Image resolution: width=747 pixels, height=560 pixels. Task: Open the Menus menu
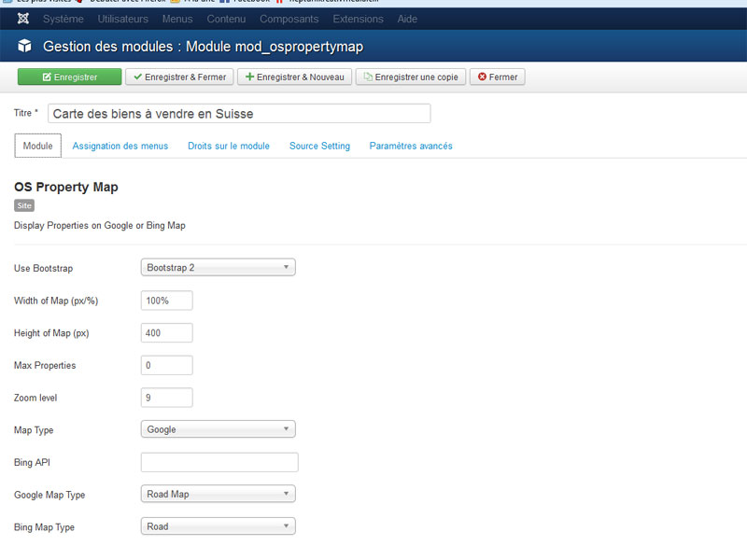click(177, 19)
